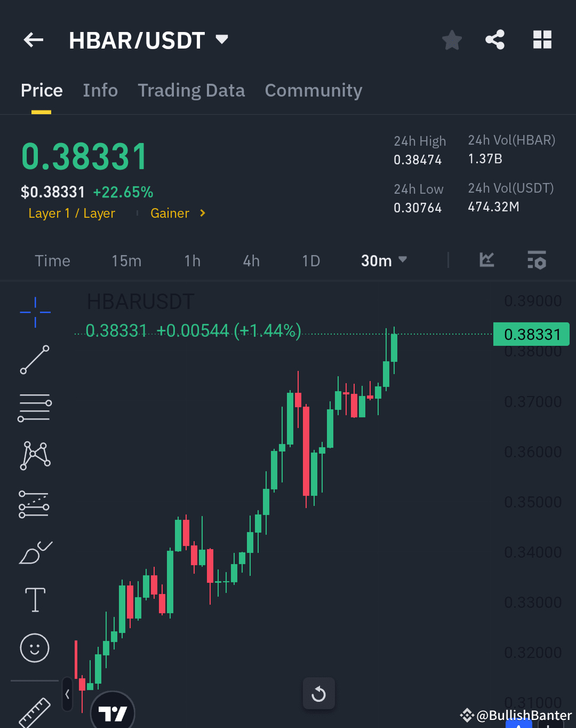Select the text annotation tool
The image size is (576, 728).
click(35, 599)
